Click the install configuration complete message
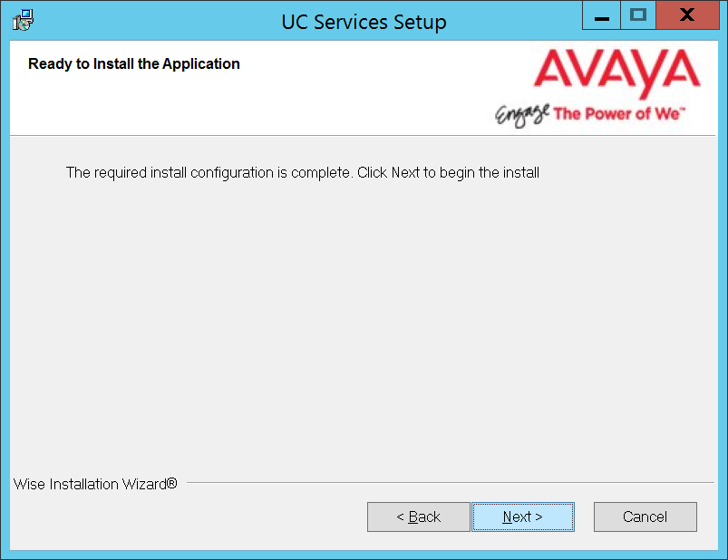The height and width of the screenshot is (560, 728). 302,172
